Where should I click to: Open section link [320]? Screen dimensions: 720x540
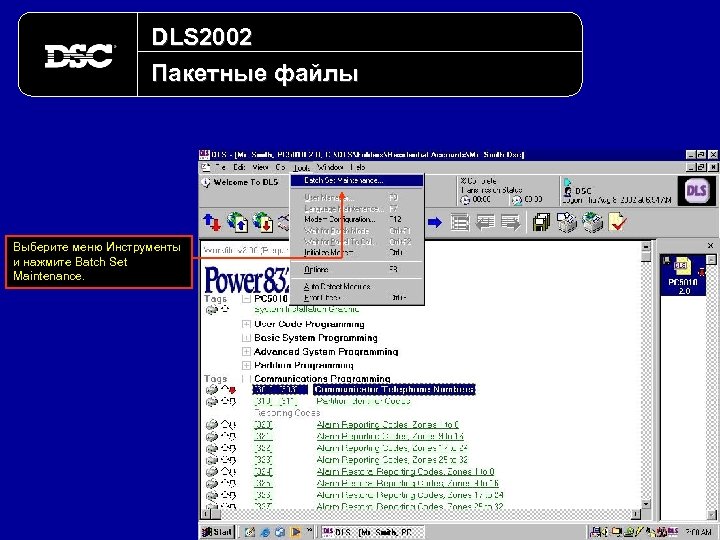263,425
